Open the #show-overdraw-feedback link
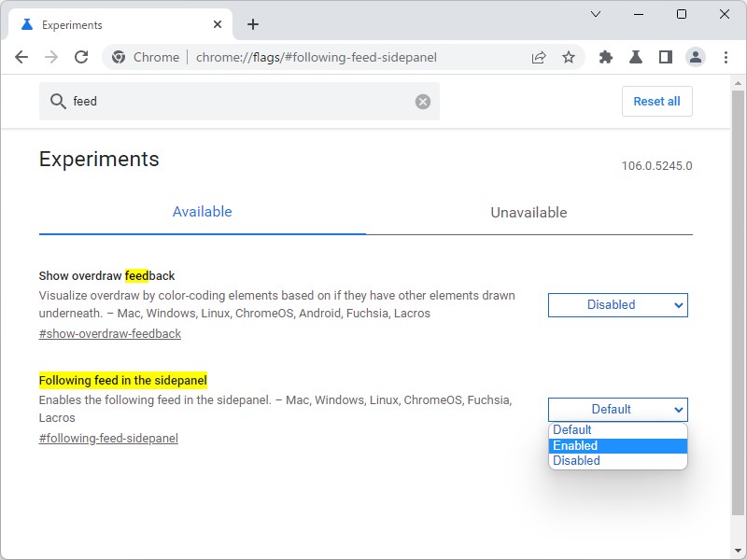The width and height of the screenshot is (747, 560). pos(109,333)
